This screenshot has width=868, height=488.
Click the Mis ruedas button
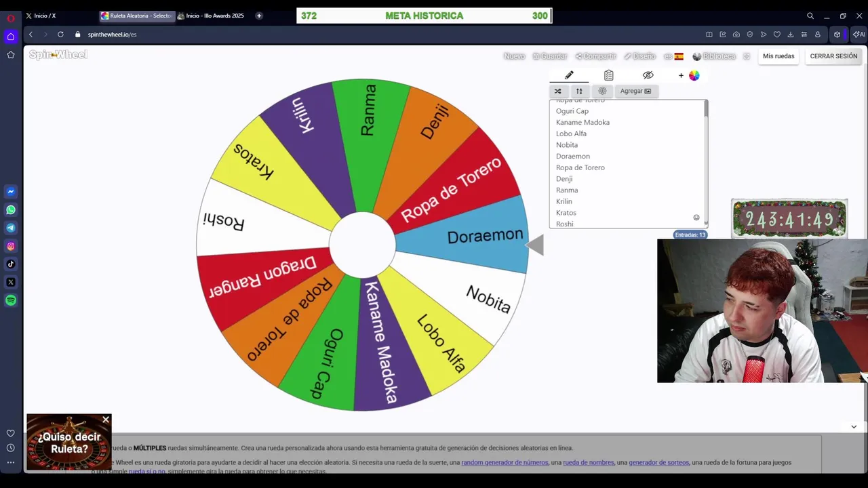[x=778, y=56]
